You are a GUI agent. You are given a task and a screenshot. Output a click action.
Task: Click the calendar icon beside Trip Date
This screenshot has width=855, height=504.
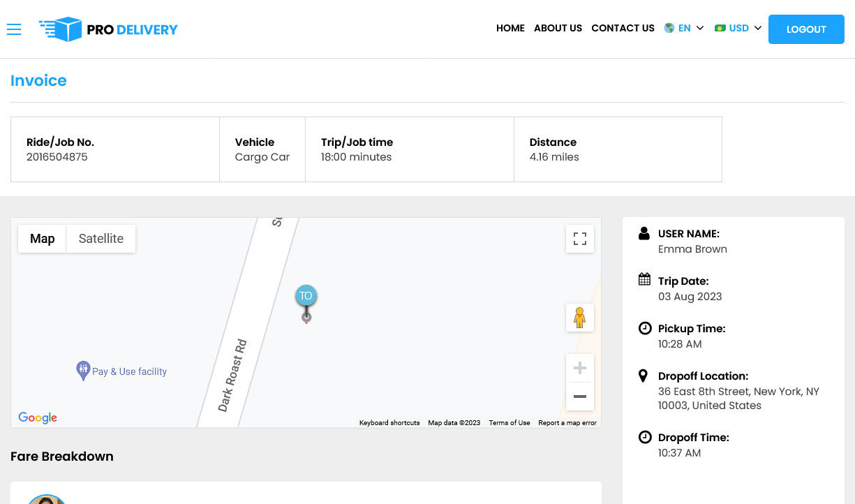[644, 279]
